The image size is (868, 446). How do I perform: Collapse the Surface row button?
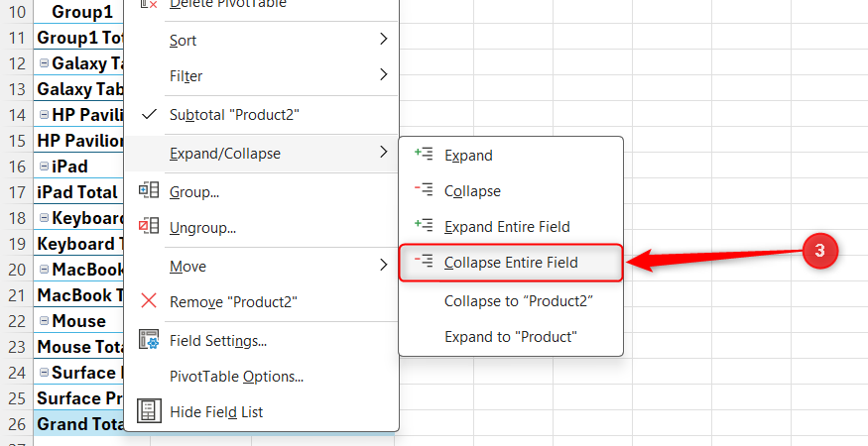[x=44, y=373]
